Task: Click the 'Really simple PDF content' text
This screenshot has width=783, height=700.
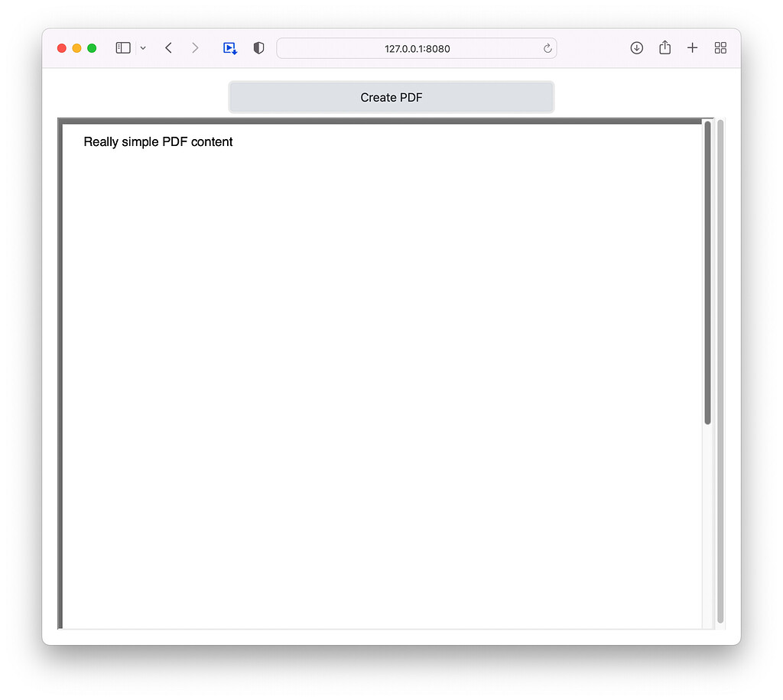Action: tap(158, 141)
